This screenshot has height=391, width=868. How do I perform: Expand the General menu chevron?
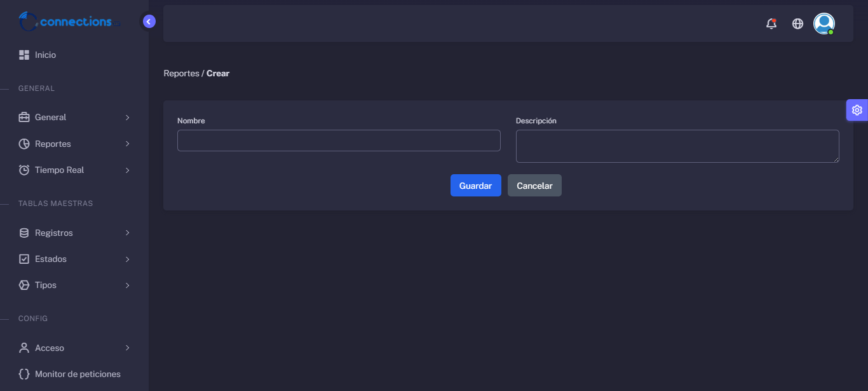128,118
